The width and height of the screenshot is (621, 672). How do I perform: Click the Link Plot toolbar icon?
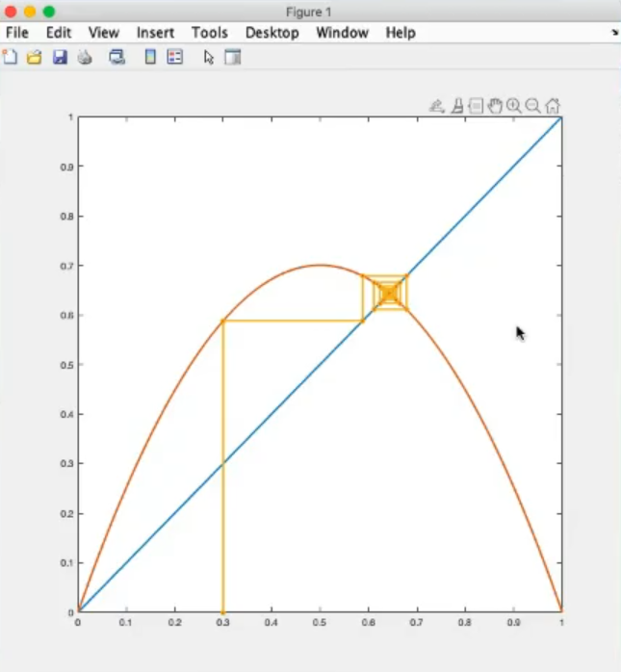pos(117,58)
